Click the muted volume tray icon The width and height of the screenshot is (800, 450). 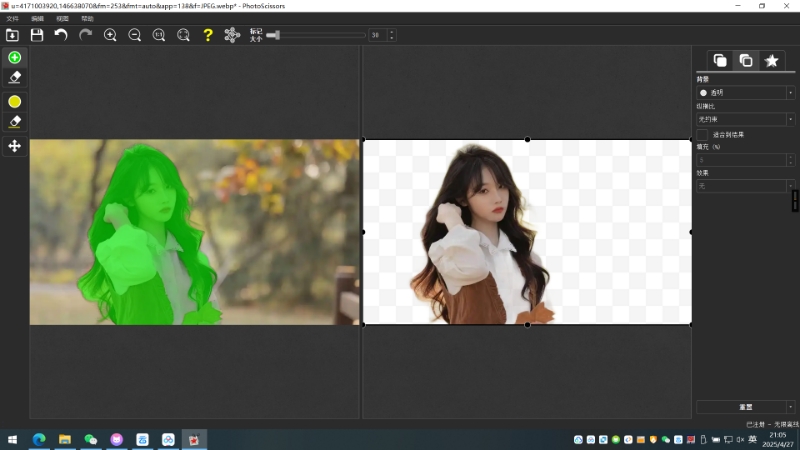pos(740,439)
